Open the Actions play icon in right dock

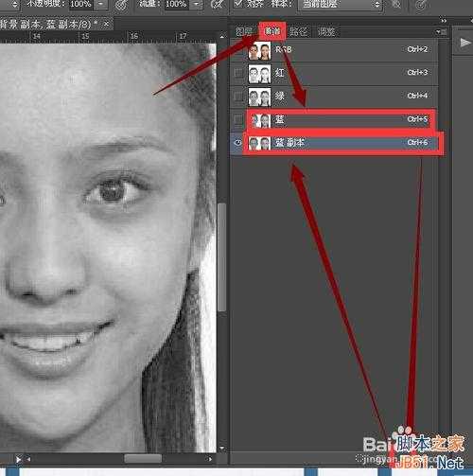tap(464, 43)
